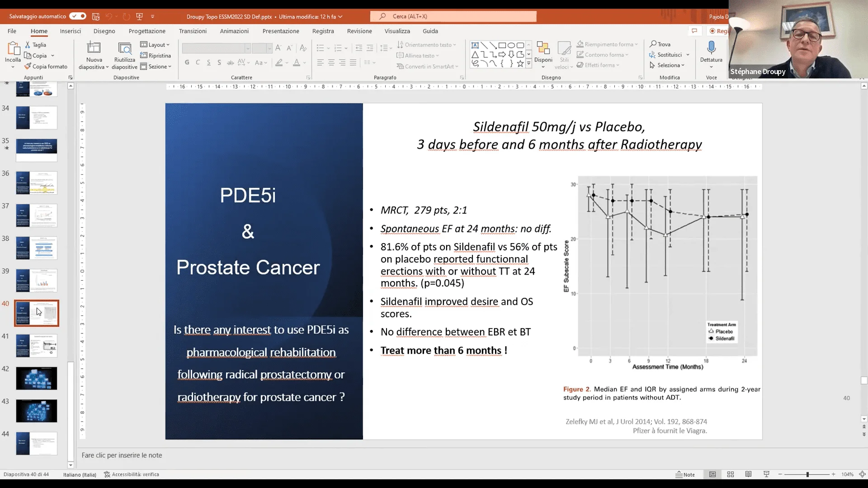The image size is (868, 488).
Task: Click the Disponi arrange button
Action: [543, 55]
